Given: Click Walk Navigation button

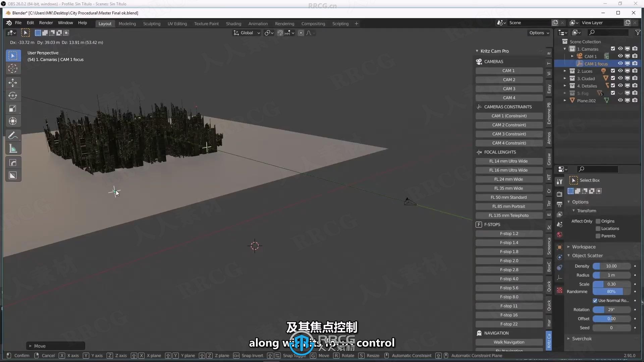Looking at the screenshot, I should click(509, 342).
